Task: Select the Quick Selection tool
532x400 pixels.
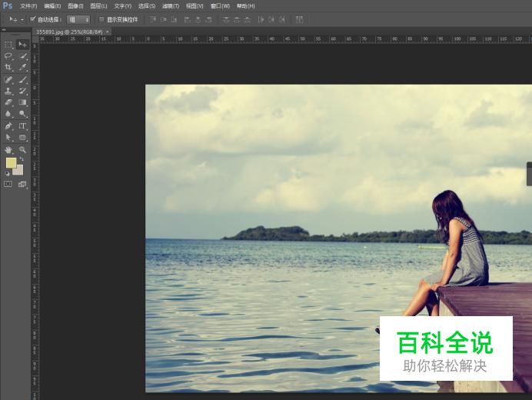Action: point(22,56)
